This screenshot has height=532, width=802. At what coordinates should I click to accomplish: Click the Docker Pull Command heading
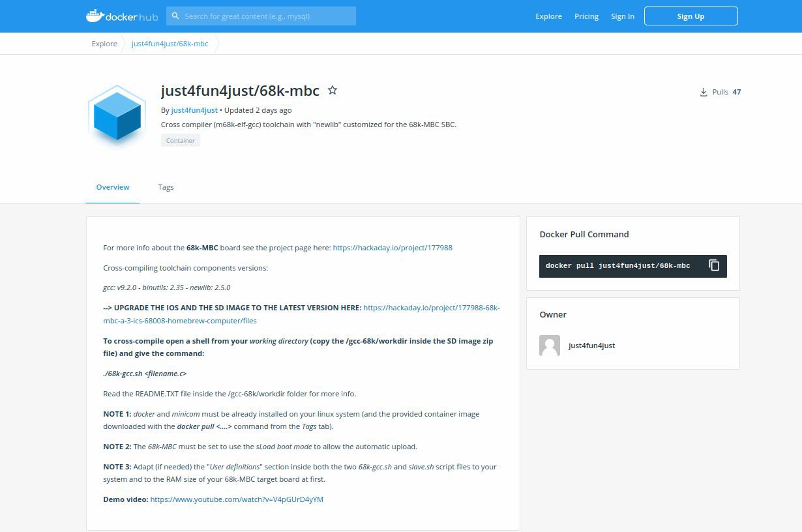pyautogui.click(x=584, y=234)
